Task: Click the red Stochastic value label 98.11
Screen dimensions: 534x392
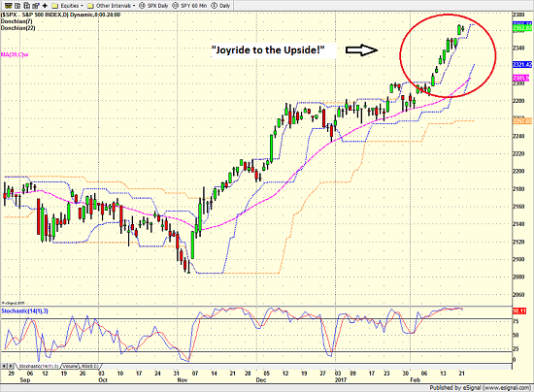Action: (519, 311)
